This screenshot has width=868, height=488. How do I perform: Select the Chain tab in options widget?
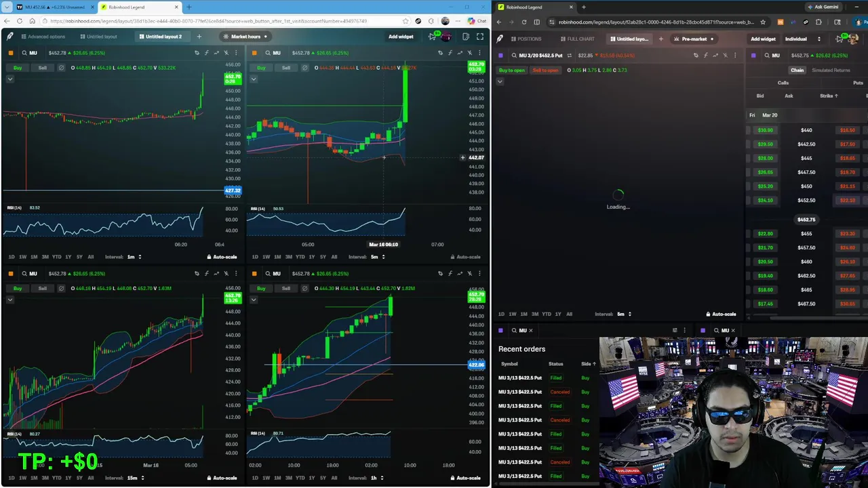tap(797, 70)
